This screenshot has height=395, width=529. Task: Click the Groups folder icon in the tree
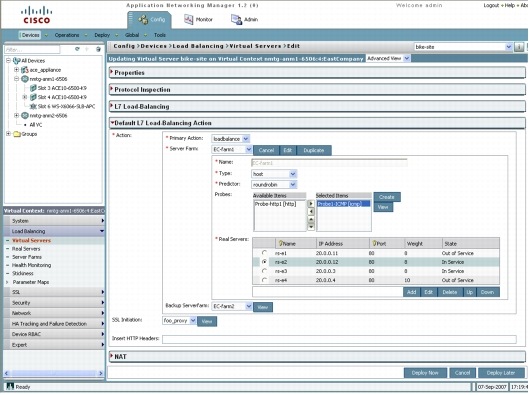[17, 134]
